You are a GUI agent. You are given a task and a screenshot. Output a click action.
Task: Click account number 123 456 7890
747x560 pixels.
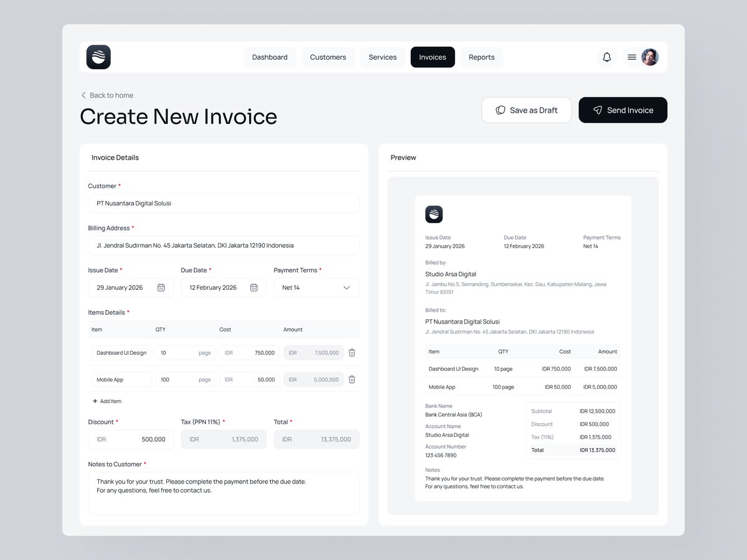(x=441, y=455)
